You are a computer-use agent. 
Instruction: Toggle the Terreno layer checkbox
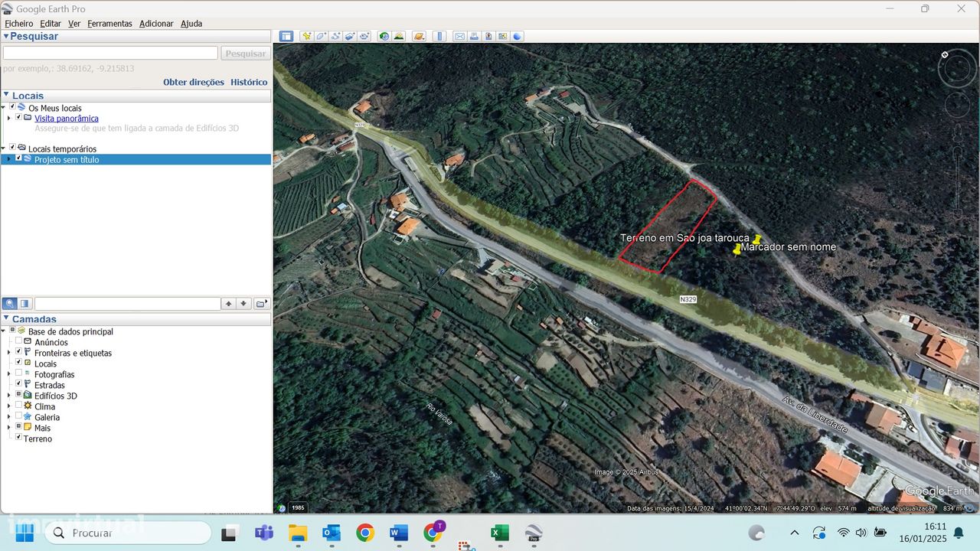(19, 437)
